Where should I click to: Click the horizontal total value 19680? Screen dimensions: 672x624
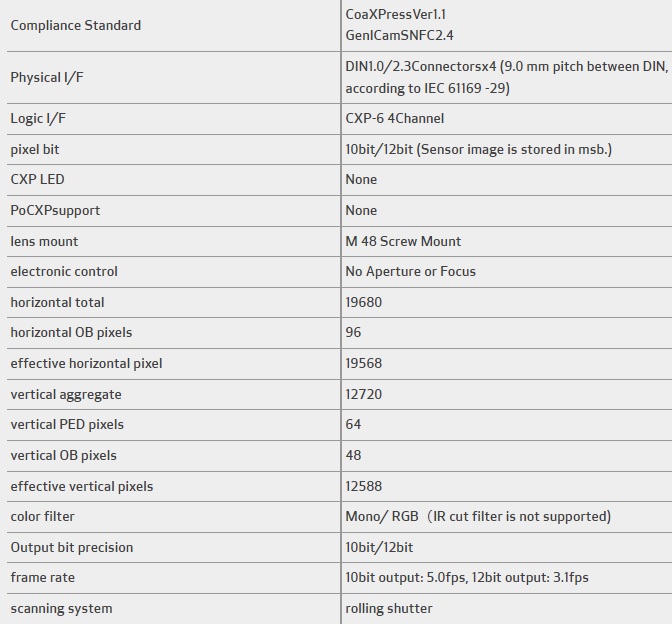363,302
